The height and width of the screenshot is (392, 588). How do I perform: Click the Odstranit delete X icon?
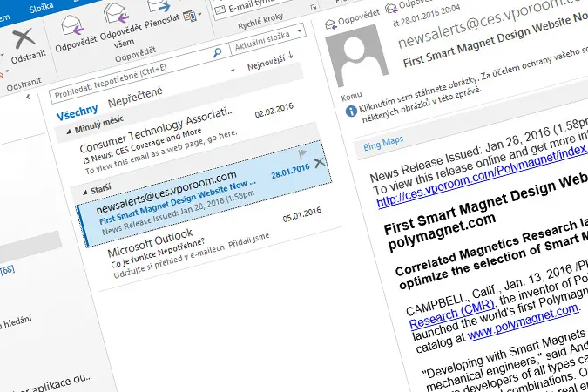pos(24,38)
